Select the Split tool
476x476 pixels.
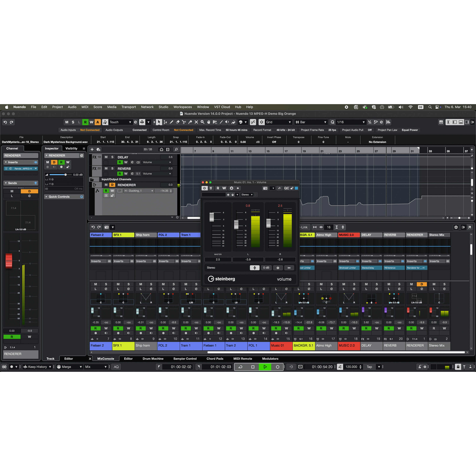click(x=184, y=122)
